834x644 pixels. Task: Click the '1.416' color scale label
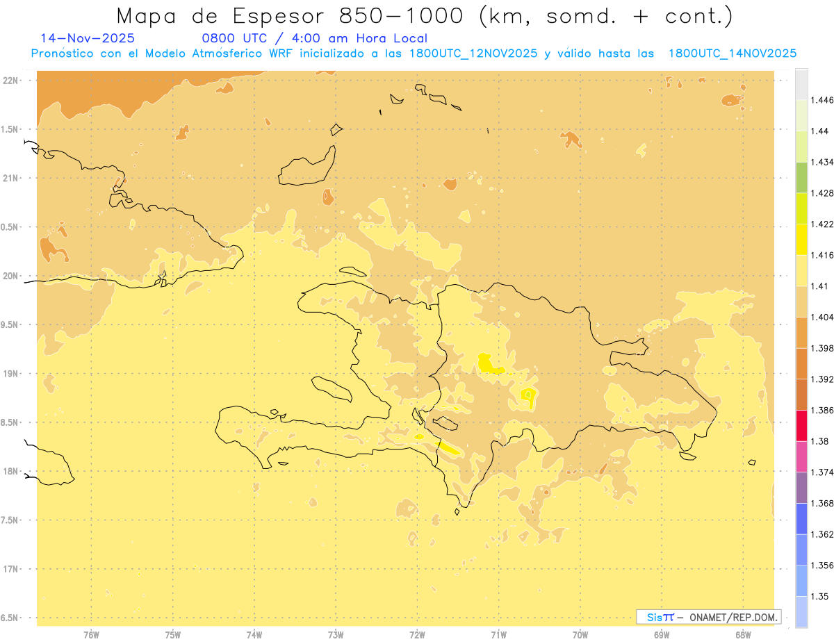[822, 255]
